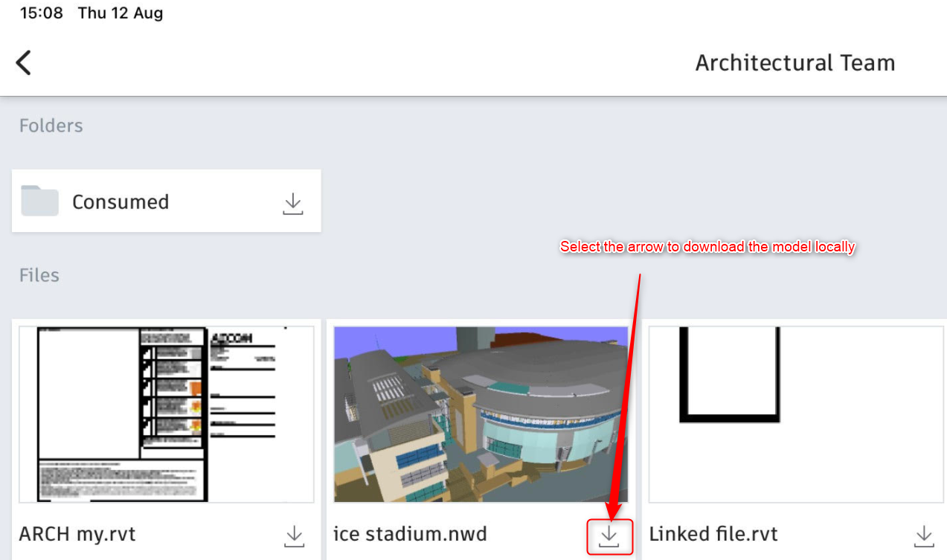Open the ice stadium model thumbnail preview
Screen dimensions: 947x560
tap(480, 415)
